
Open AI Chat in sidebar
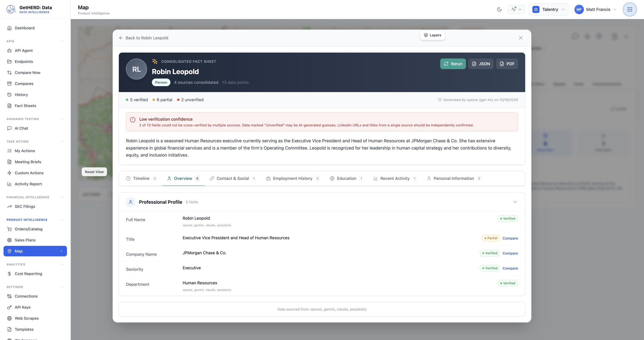coord(35,128)
